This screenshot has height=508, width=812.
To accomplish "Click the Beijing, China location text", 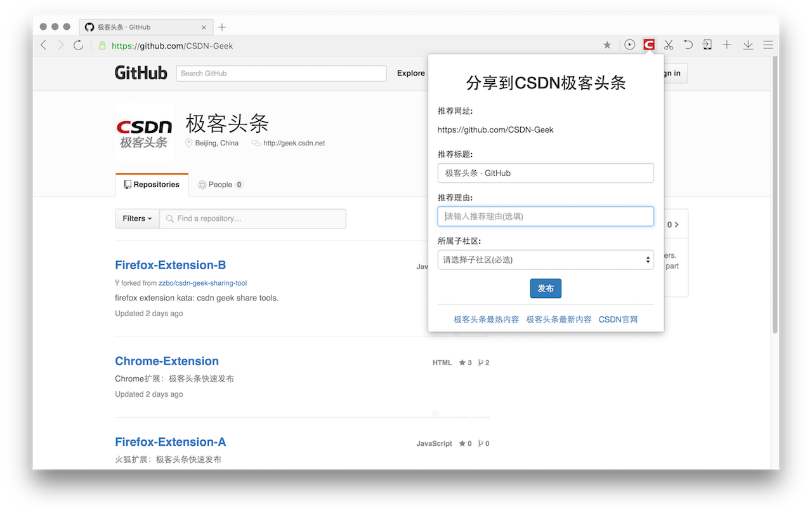I will (217, 143).
